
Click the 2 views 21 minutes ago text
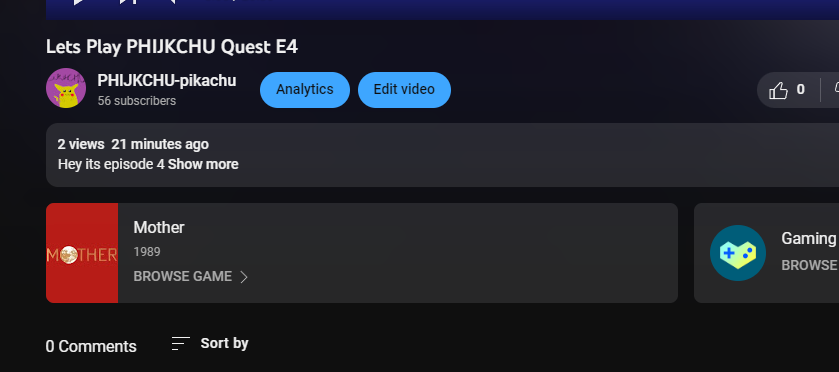[133, 145]
